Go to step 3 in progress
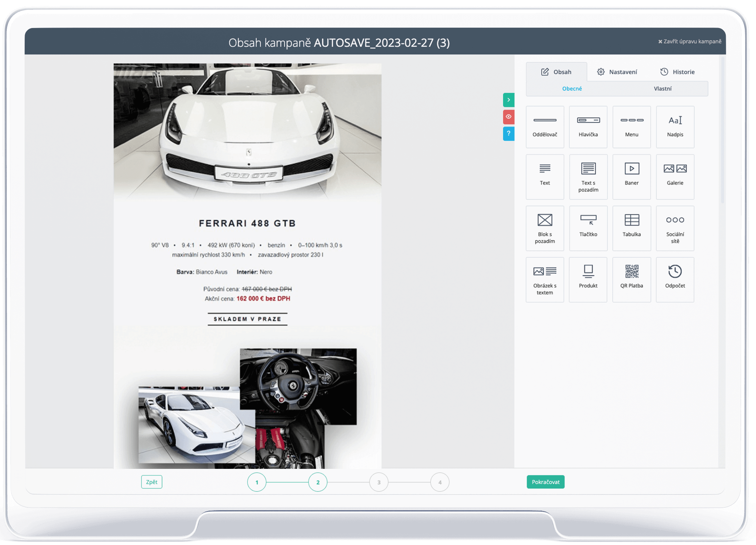756x545 pixels. [379, 482]
